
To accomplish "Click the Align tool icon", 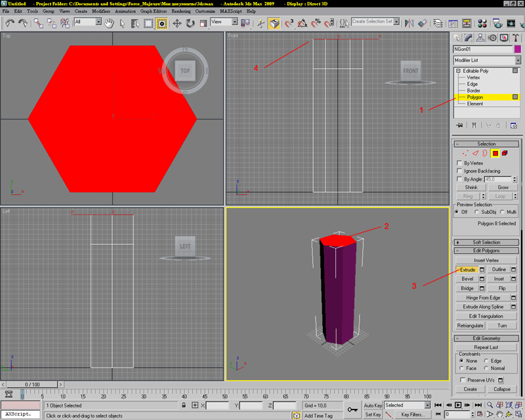I will point(423,23).
